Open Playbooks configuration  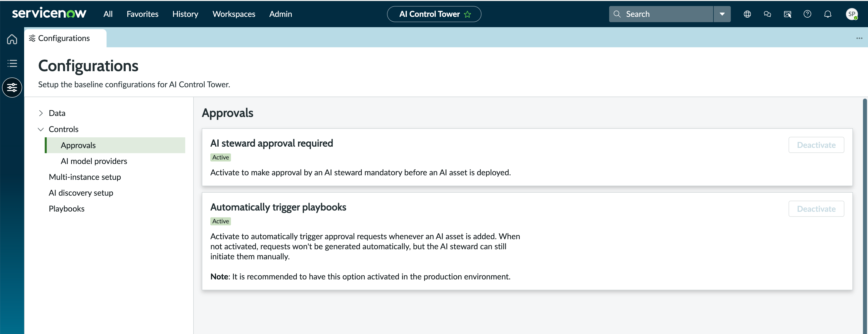66,208
